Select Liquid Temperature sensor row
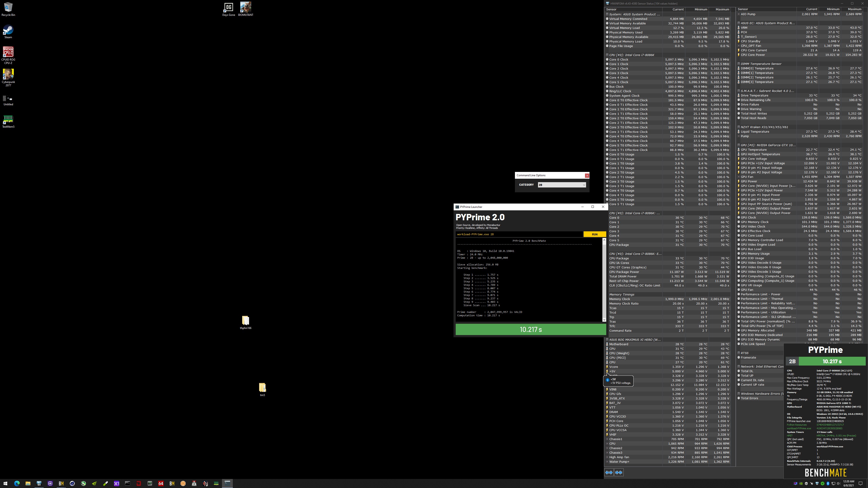 [x=800, y=132]
